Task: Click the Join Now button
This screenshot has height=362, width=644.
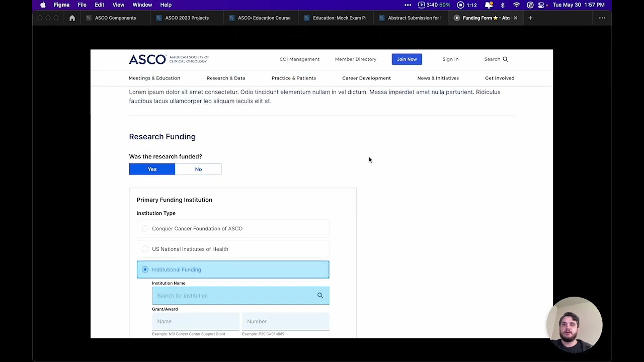Action: pos(407,59)
